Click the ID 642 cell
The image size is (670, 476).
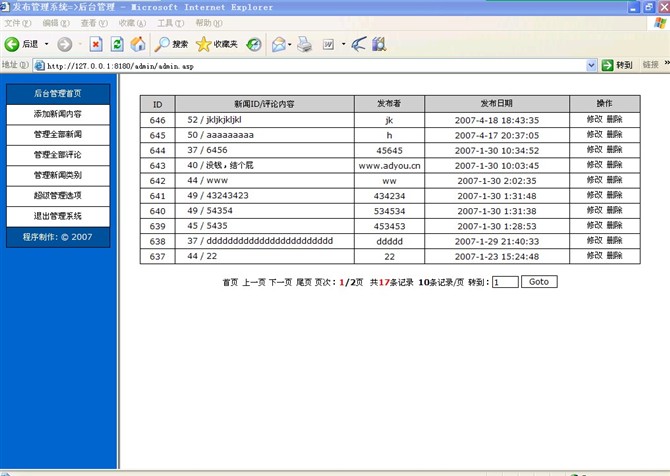(x=157, y=181)
